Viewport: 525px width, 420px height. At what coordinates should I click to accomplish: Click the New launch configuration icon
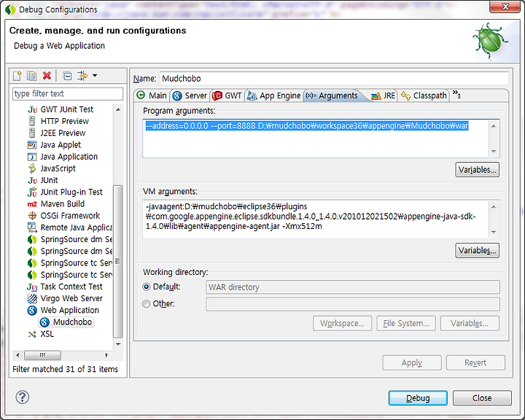pos(17,76)
